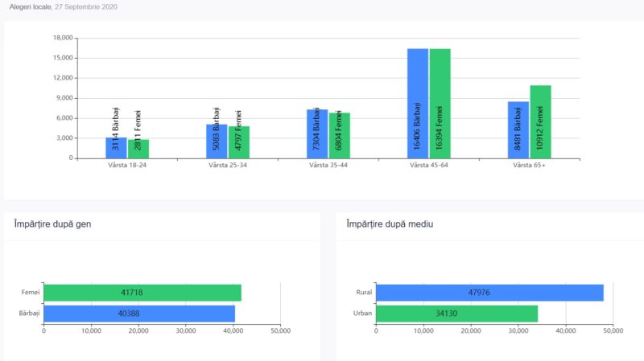Select the blue 5083 Bărbați bar

pos(217,141)
